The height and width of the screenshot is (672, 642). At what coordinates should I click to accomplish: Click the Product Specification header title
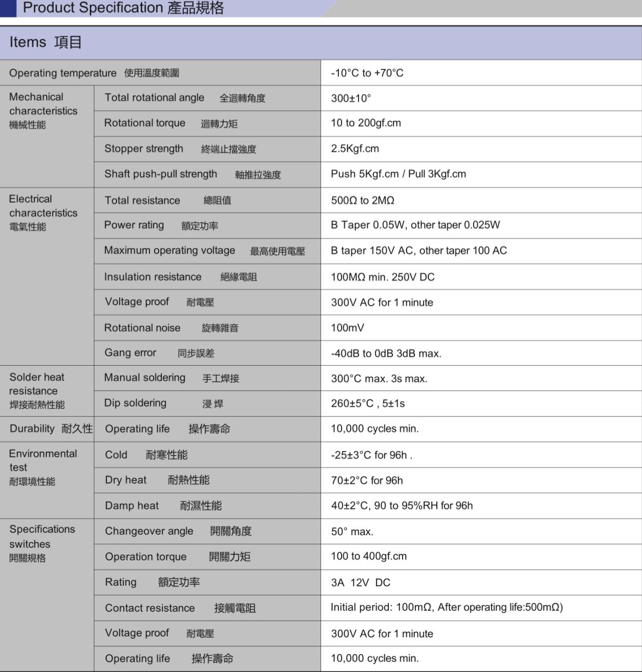click(x=123, y=8)
